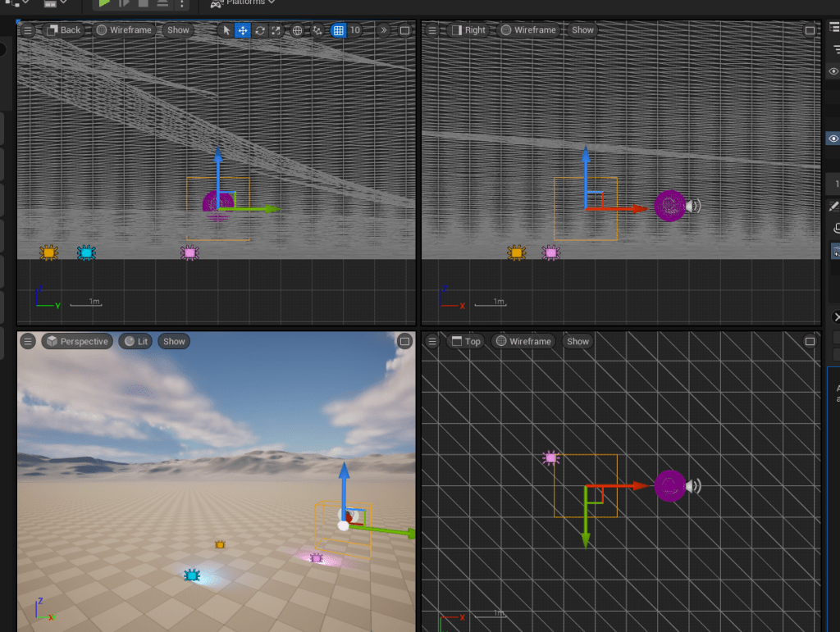Toggle visibility eye in highlighted outliner row
The height and width of the screenshot is (632, 840).
click(833, 139)
